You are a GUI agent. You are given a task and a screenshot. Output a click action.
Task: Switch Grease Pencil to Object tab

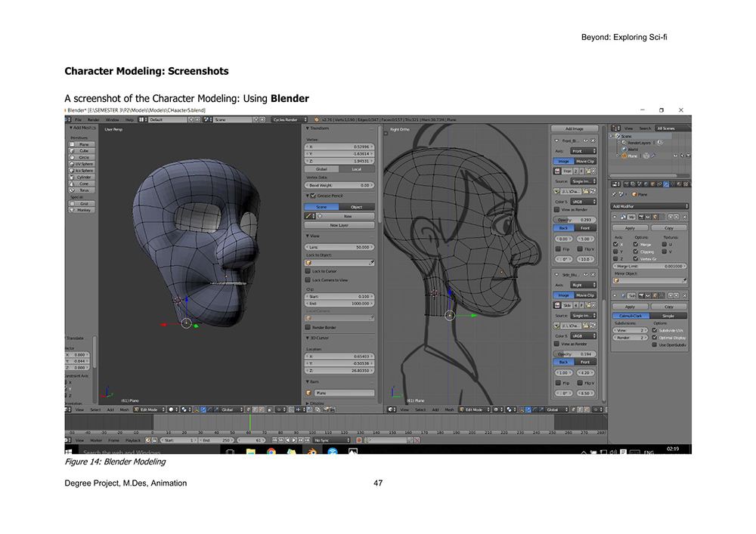pos(357,207)
